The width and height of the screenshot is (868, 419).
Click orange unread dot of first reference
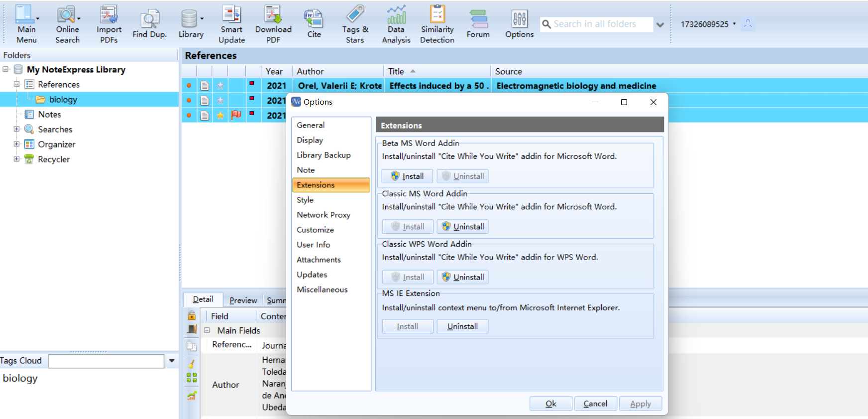[189, 86]
